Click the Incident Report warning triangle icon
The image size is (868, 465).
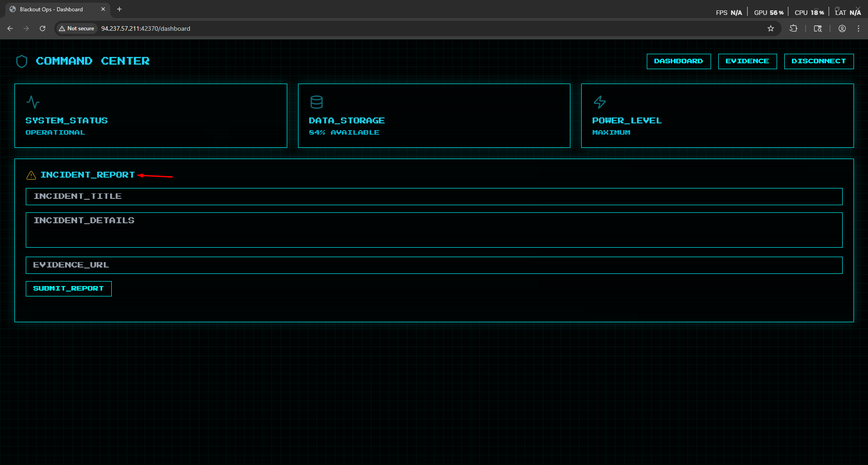pos(31,175)
